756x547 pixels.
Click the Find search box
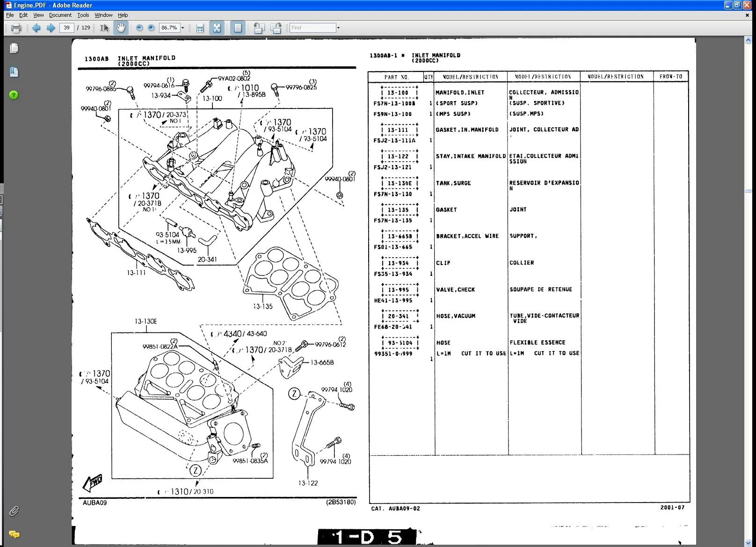coord(313,28)
